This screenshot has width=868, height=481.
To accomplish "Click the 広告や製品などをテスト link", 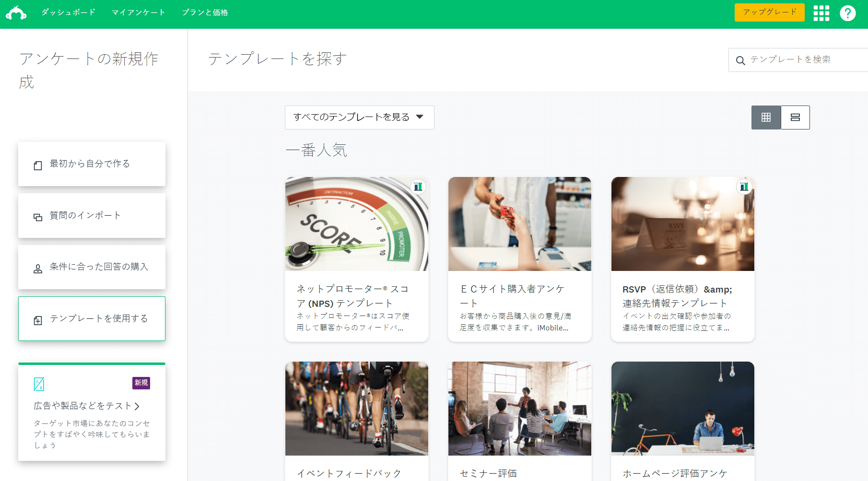I will pos(82,406).
